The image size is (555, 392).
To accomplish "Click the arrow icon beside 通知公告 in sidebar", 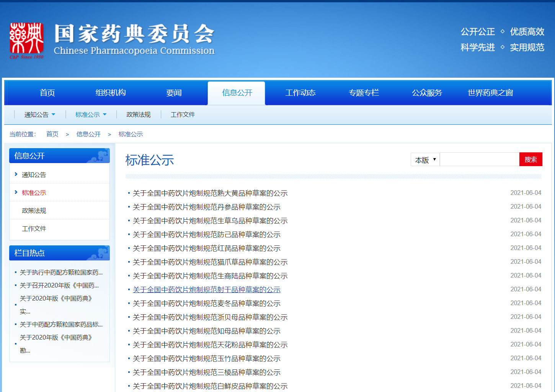I will (16, 174).
